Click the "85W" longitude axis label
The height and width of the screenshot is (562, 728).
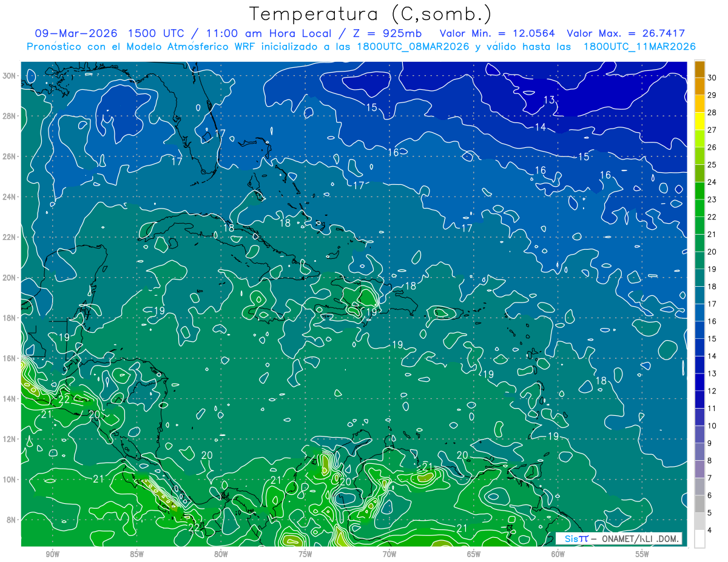[x=136, y=554]
